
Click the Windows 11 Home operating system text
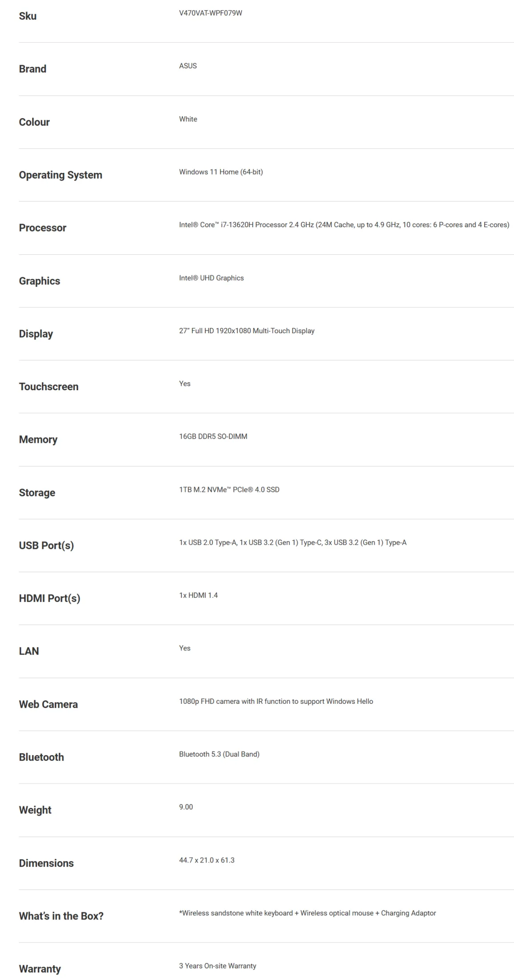click(221, 172)
